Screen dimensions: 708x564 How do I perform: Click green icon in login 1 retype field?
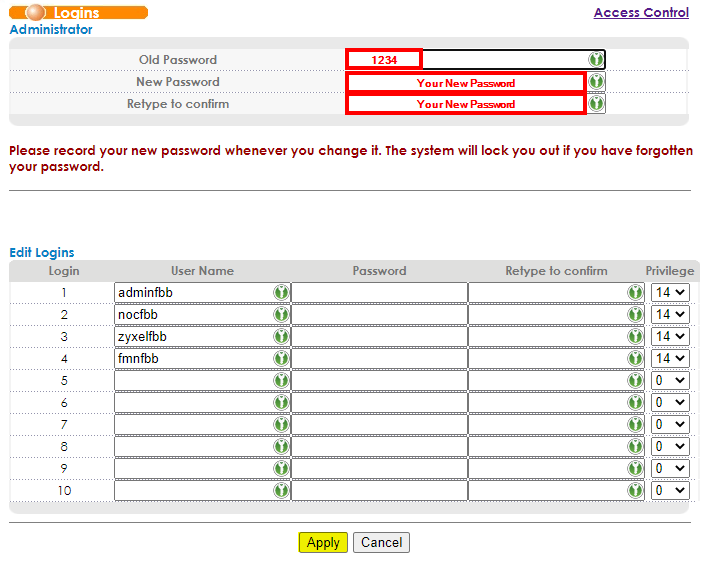click(635, 292)
